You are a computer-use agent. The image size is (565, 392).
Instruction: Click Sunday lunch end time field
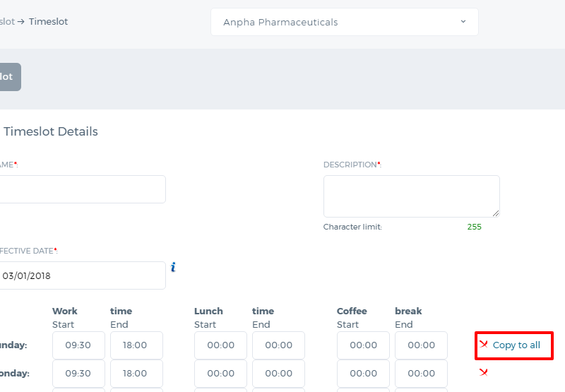pos(278,345)
